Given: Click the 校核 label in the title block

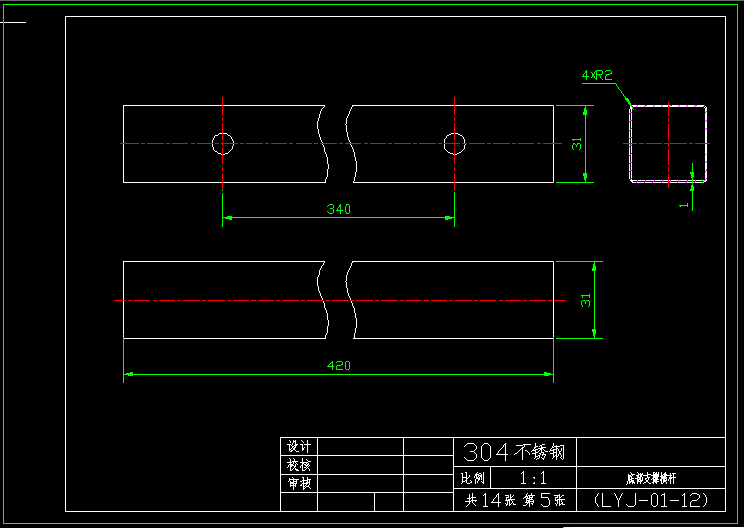Looking at the screenshot, I should (299, 464).
